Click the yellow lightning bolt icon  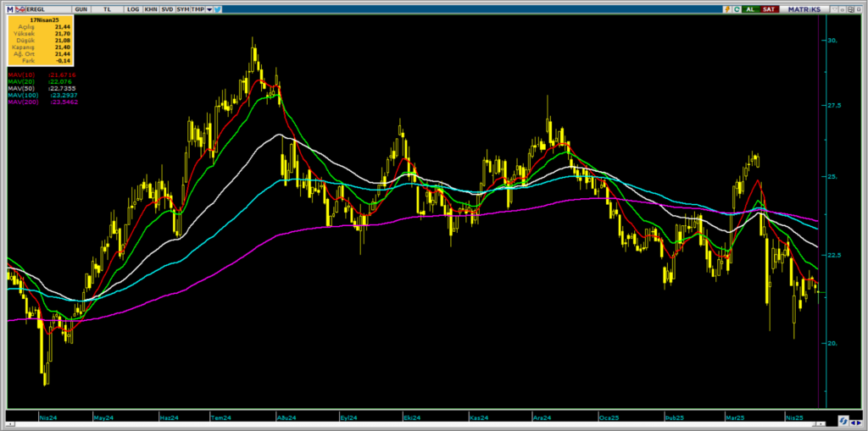(x=726, y=8)
